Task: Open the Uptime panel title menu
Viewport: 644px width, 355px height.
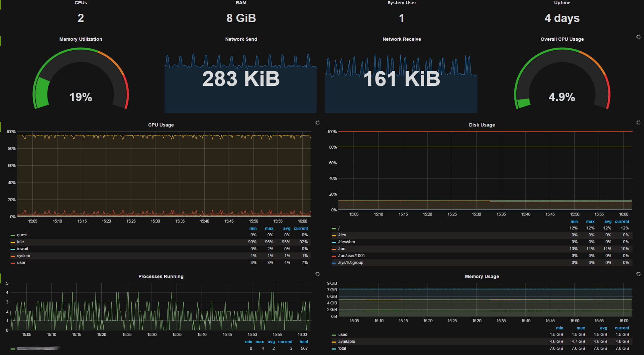Action: click(x=562, y=3)
